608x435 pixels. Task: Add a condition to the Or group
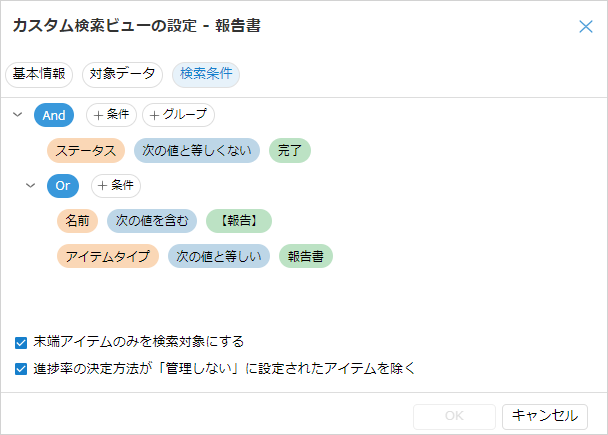tap(116, 186)
